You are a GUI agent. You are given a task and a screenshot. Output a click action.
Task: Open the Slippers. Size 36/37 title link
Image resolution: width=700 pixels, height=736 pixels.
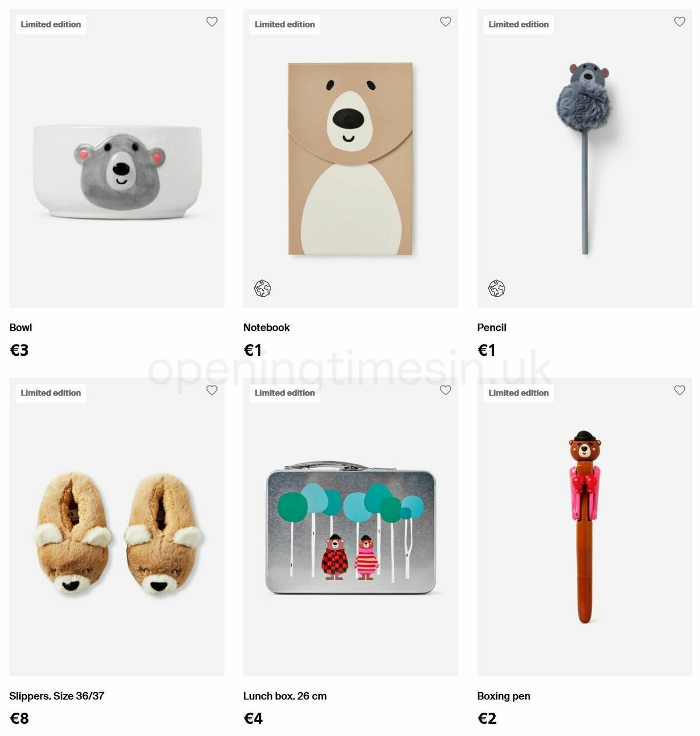[x=57, y=696]
